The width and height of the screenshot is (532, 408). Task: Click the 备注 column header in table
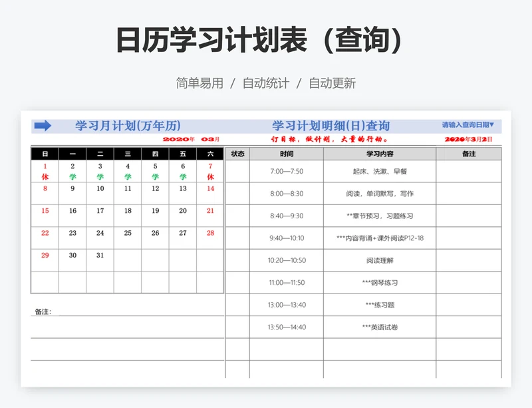coord(469,154)
